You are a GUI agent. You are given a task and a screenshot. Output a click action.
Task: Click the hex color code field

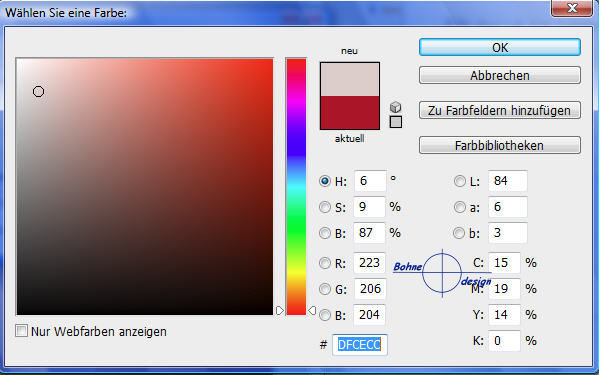359,345
